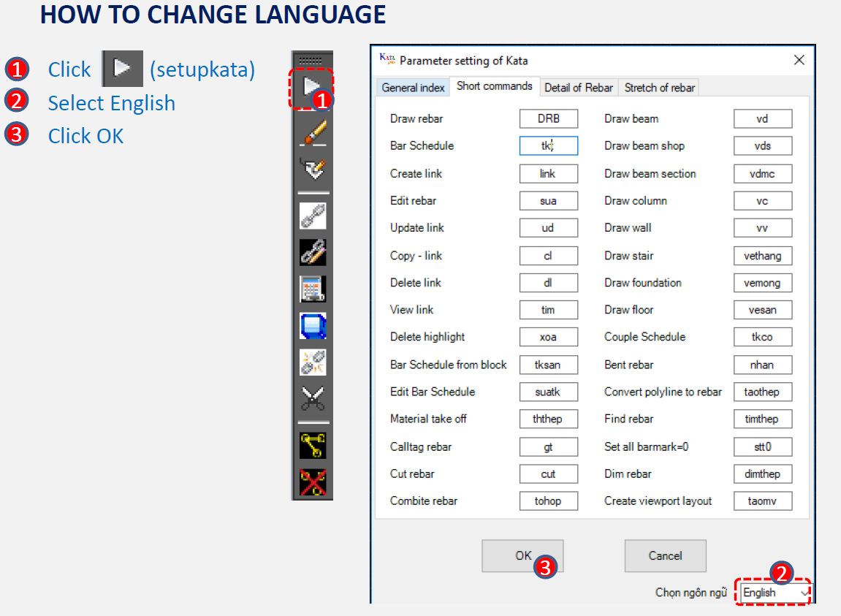Click the View link field showing tim
This screenshot has height=616, width=841.
[548, 310]
